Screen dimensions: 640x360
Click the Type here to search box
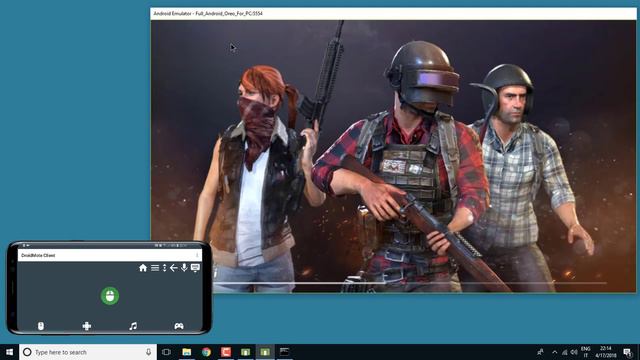(88, 352)
